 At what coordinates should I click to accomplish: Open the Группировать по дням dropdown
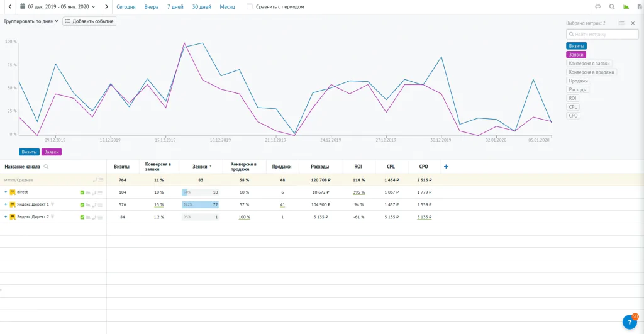31,21
